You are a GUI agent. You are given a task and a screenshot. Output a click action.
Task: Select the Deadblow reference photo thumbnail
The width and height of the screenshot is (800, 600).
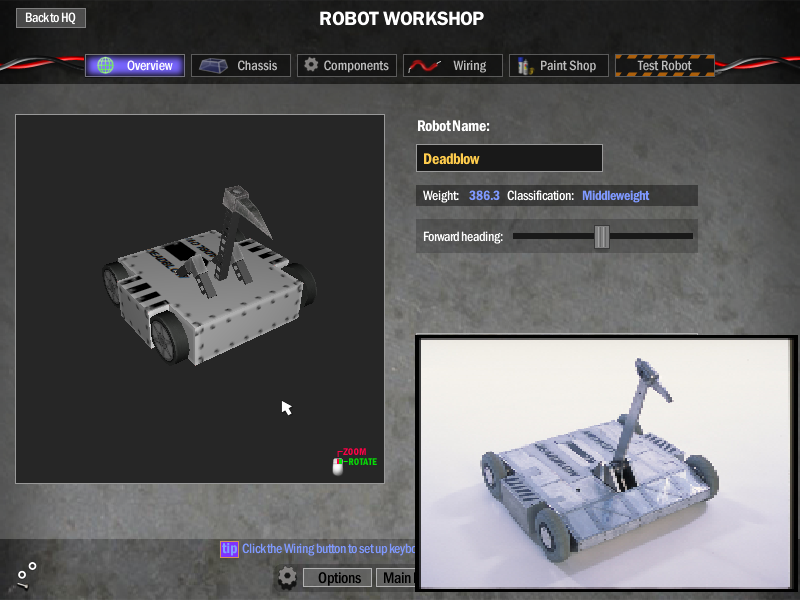point(606,463)
